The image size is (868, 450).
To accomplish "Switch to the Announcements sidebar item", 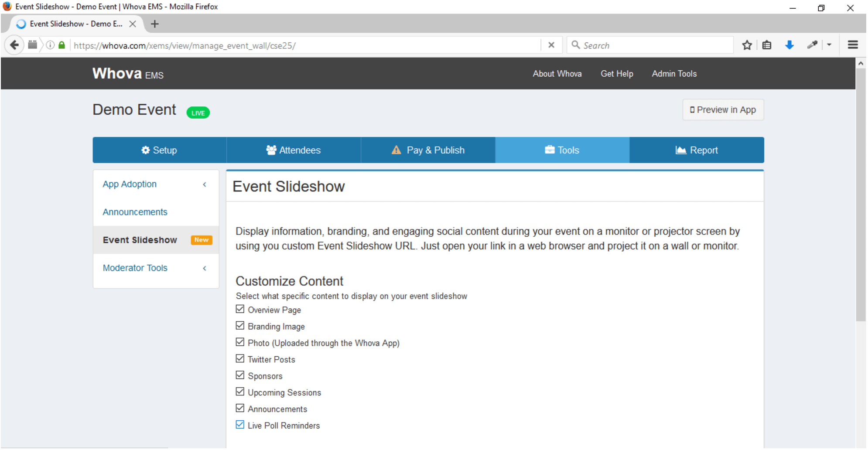I will [x=135, y=212].
